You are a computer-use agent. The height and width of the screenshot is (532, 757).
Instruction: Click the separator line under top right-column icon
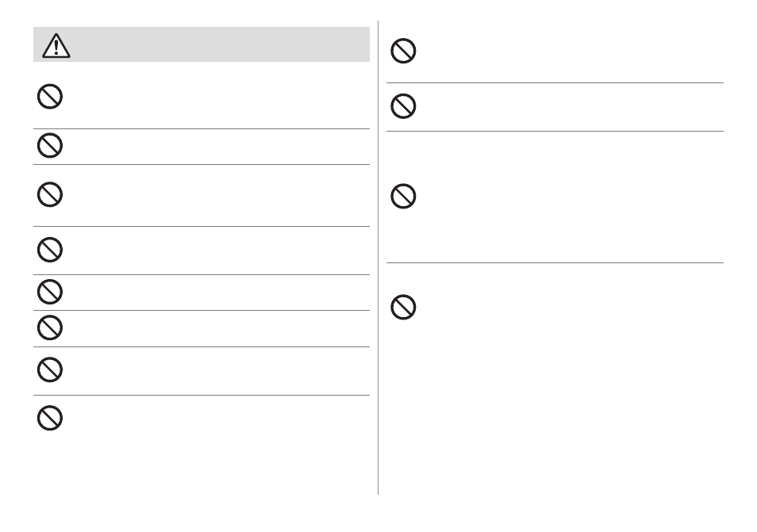pos(555,82)
